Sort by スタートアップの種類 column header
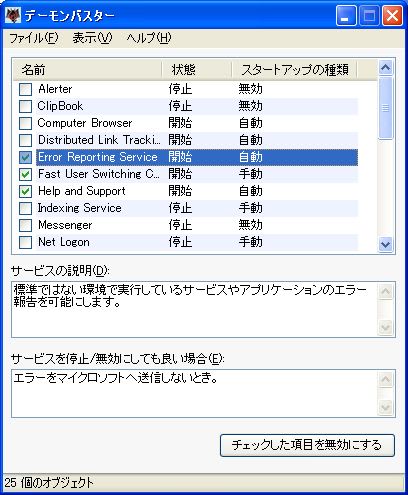 click(x=294, y=70)
